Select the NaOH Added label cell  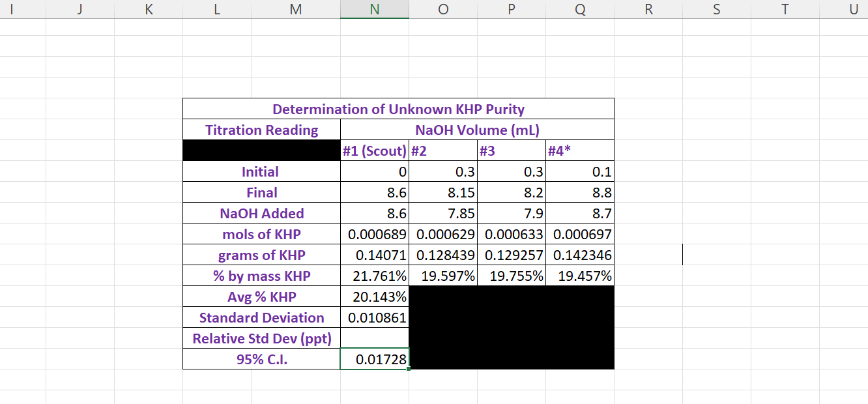coord(261,213)
